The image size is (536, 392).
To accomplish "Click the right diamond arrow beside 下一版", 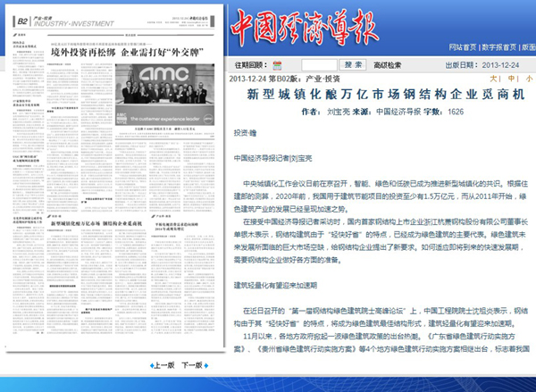I will click(x=208, y=366).
